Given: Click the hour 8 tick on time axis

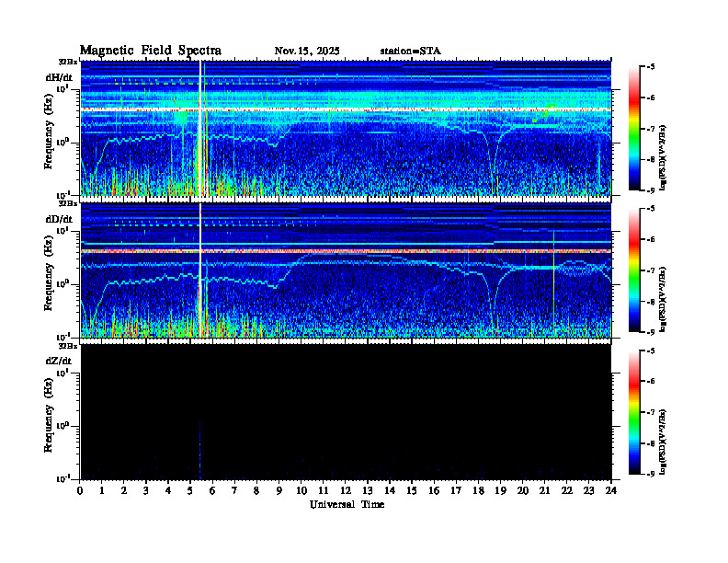Looking at the screenshot, I should 256,491.
